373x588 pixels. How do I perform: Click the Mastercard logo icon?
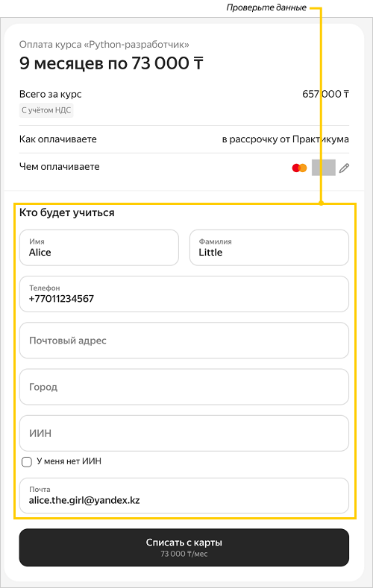pos(299,168)
